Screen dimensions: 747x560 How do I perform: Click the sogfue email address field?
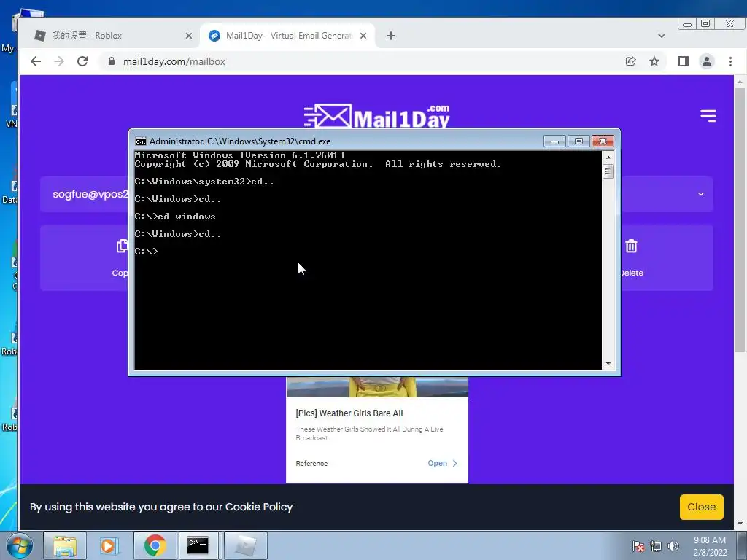click(90, 194)
